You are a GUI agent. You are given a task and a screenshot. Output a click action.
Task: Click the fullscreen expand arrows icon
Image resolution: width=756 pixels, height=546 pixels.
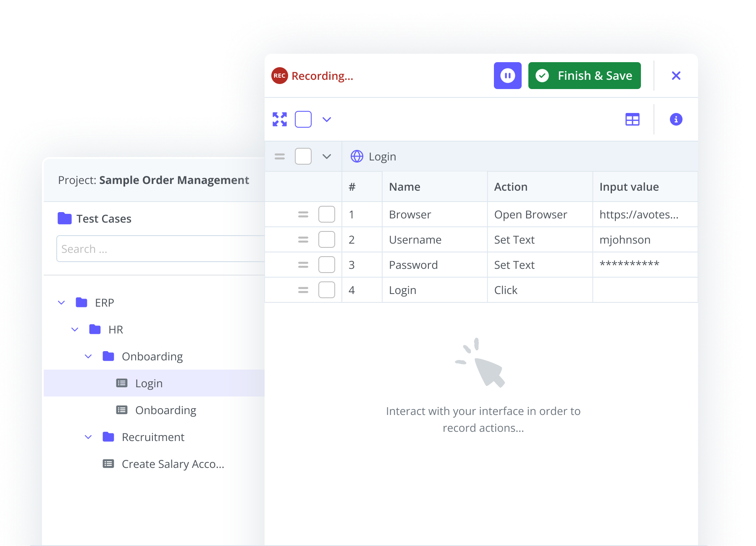(280, 119)
